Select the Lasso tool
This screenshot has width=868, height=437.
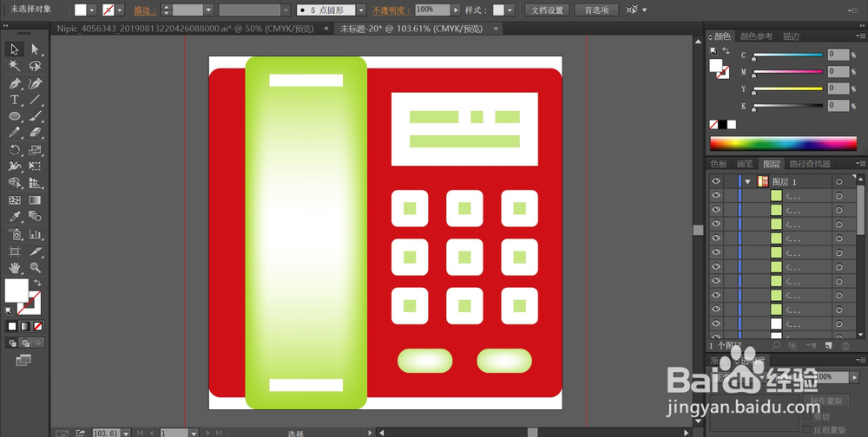36,67
